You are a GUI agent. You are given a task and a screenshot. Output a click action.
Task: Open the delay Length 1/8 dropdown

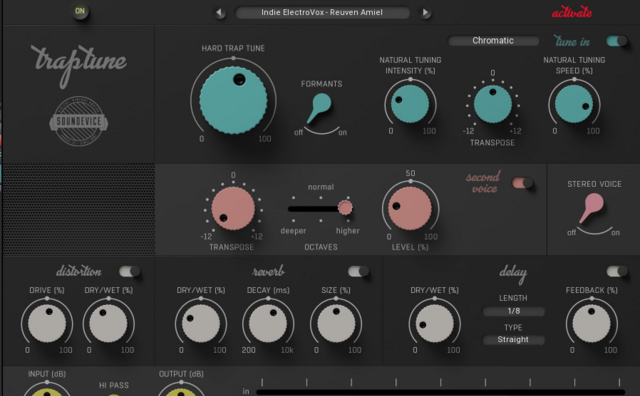tap(513, 311)
